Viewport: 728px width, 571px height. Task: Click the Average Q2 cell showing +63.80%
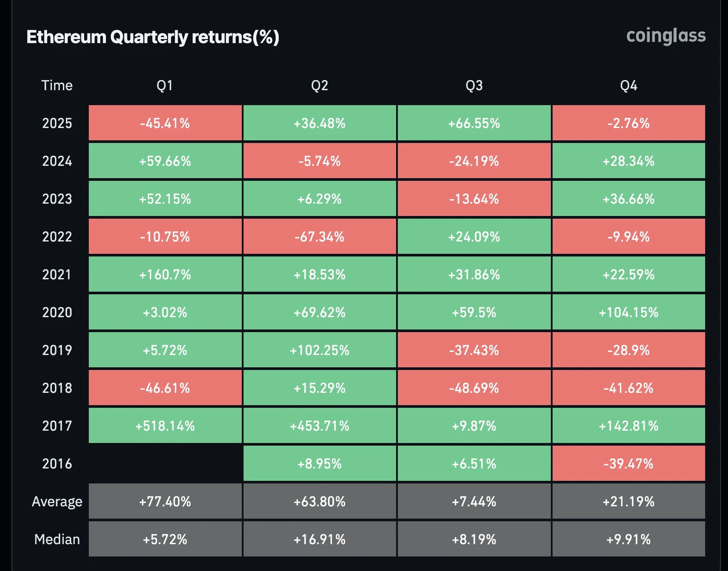320,501
